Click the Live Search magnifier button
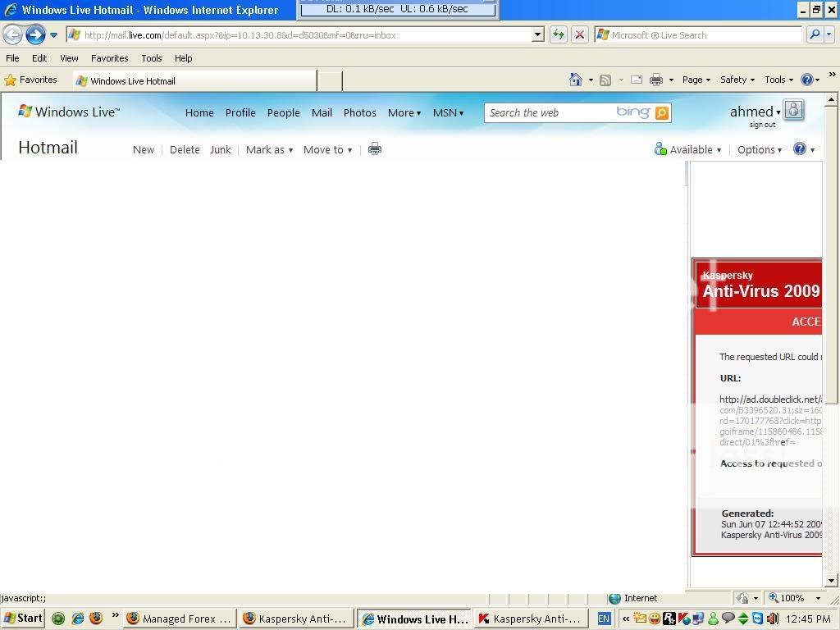 pyautogui.click(x=815, y=34)
